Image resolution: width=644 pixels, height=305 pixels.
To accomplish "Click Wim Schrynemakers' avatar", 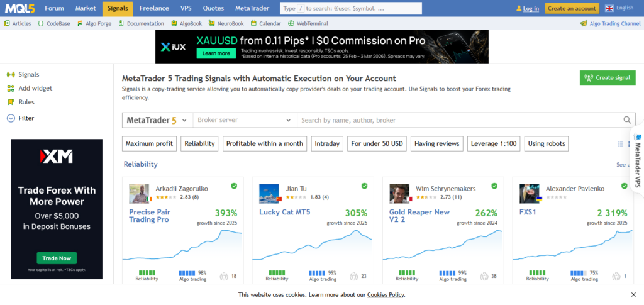I will pos(399,193).
